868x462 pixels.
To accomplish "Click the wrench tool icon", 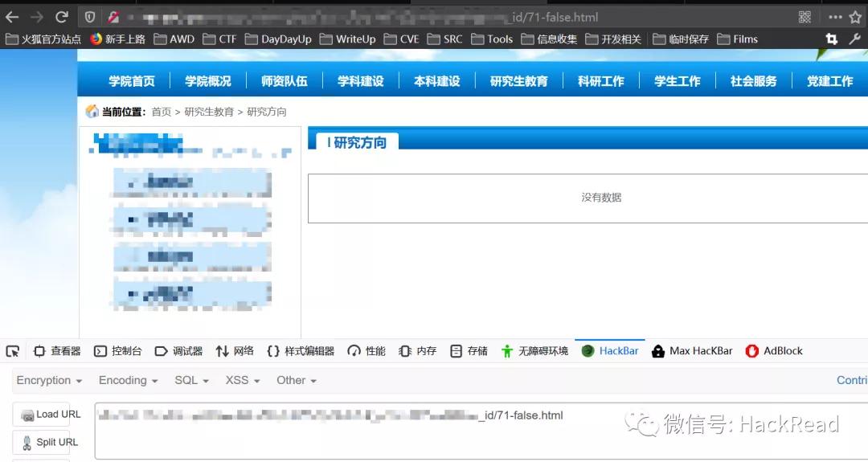I will click(x=855, y=39).
